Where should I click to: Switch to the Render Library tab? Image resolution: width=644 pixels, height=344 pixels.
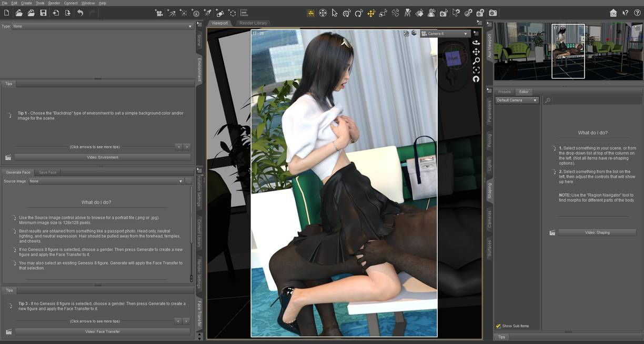pyautogui.click(x=253, y=23)
